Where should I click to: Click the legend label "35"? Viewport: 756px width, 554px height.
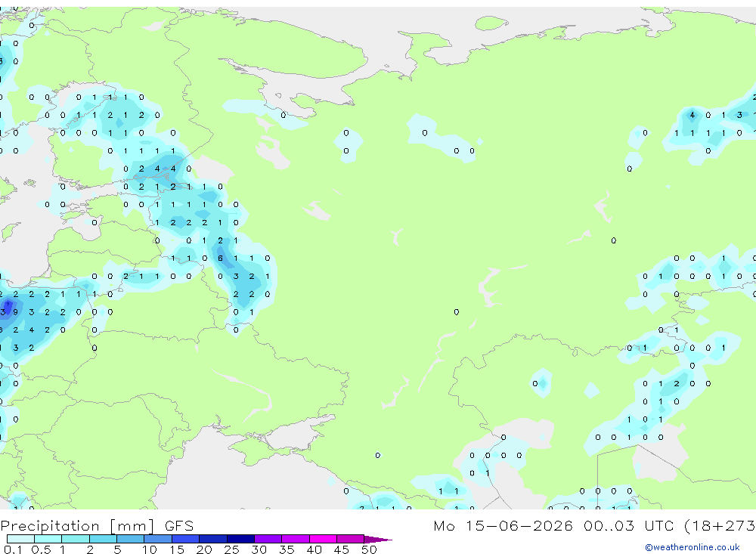[287, 549]
